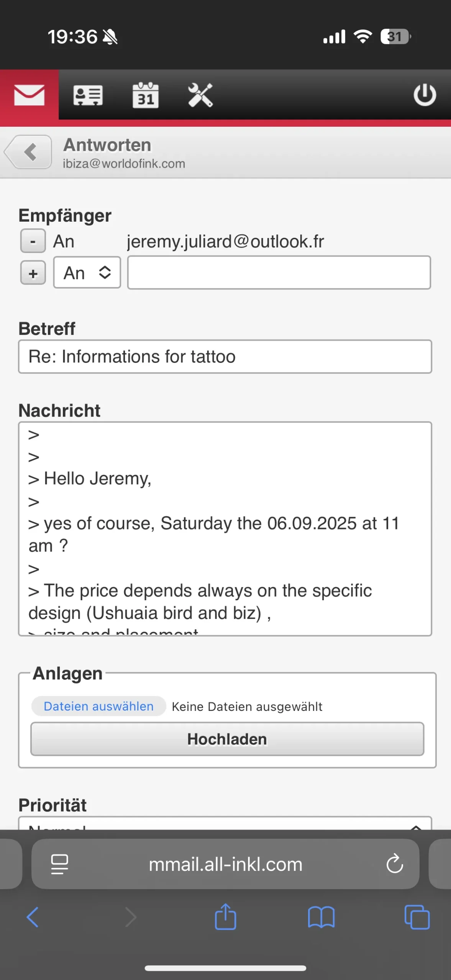Viewport: 451px width, 980px height.
Task: Tap Dateien auswählen to choose files
Action: (98, 706)
